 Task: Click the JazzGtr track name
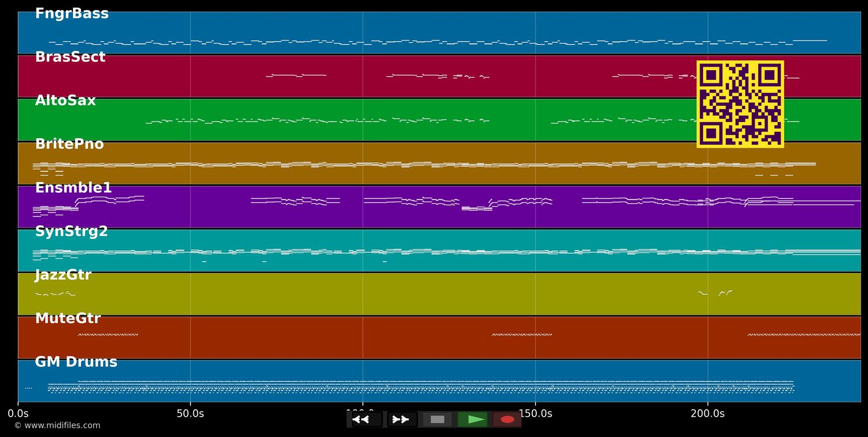click(x=63, y=274)
